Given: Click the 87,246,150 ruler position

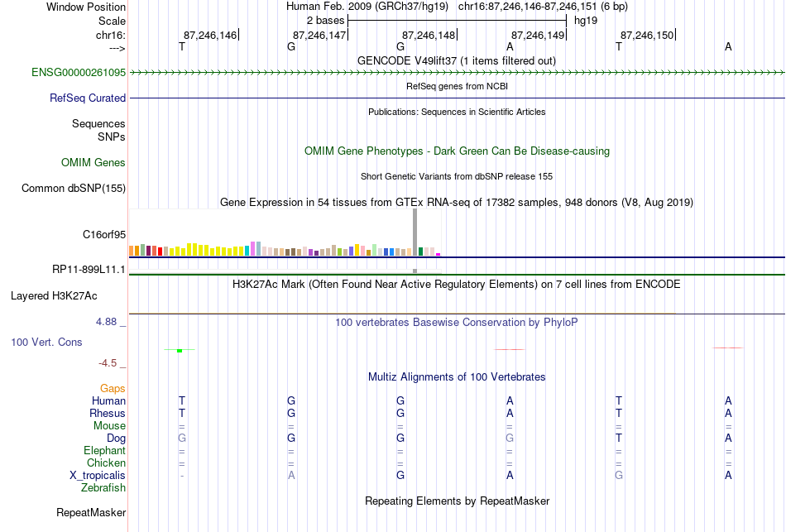Looking at the screenshot, I should point(647,35).
